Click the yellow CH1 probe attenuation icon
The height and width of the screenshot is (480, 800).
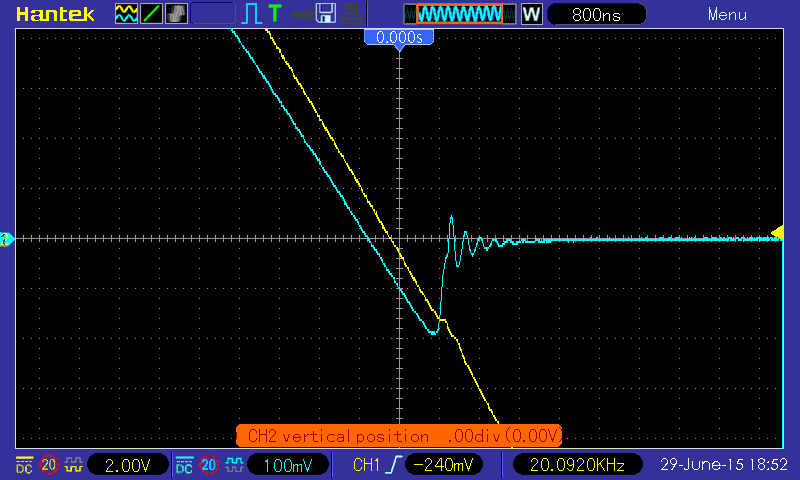74,465
